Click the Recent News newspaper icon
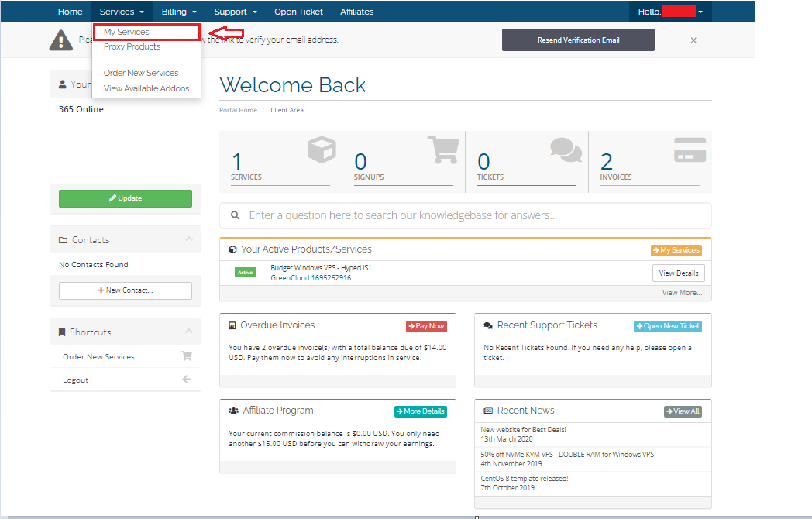 pos(488,411)
